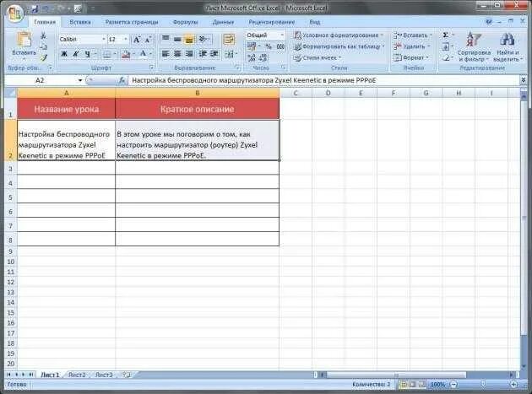This screenshot has width=532, height=394.
Task: Apply fill color with paint bucket
Action: click(126, 54)
